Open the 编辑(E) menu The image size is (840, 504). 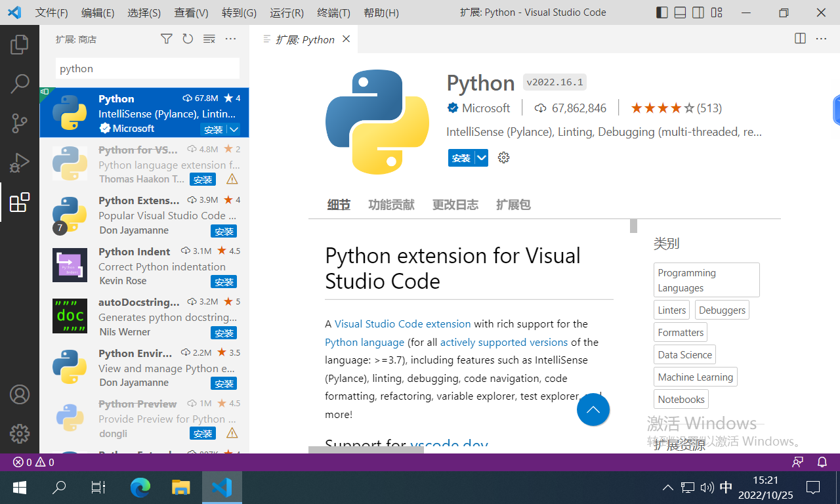(x=98, y=12)
